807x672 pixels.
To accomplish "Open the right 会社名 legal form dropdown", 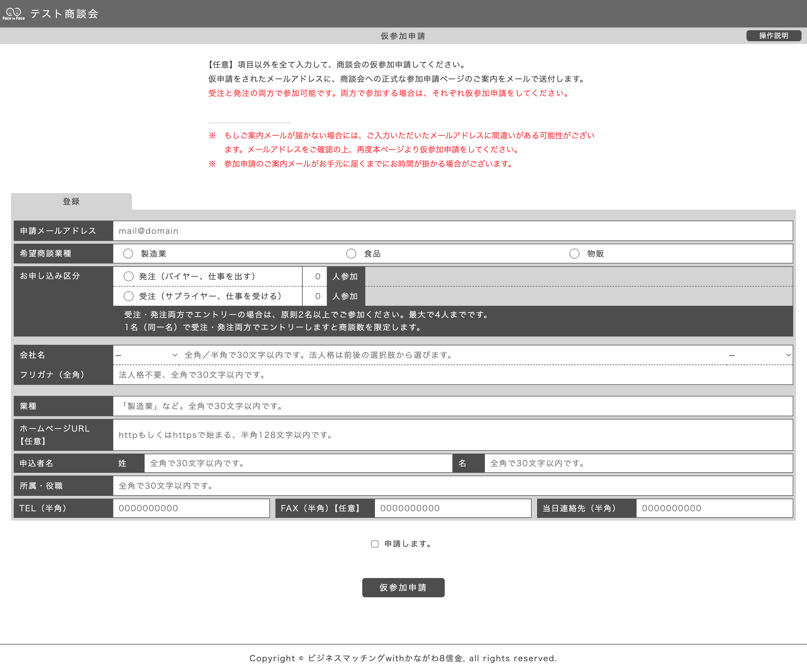I will 759,355.
